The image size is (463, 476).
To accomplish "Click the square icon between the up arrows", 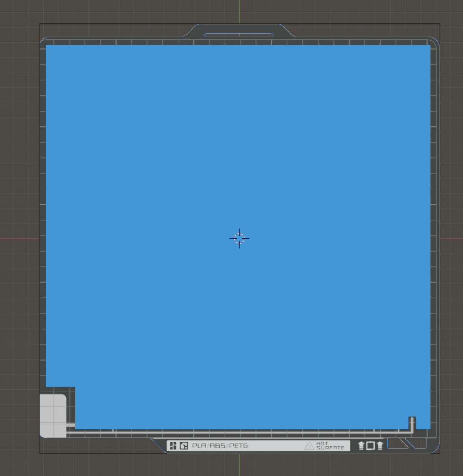I will [x=370, y=446].
